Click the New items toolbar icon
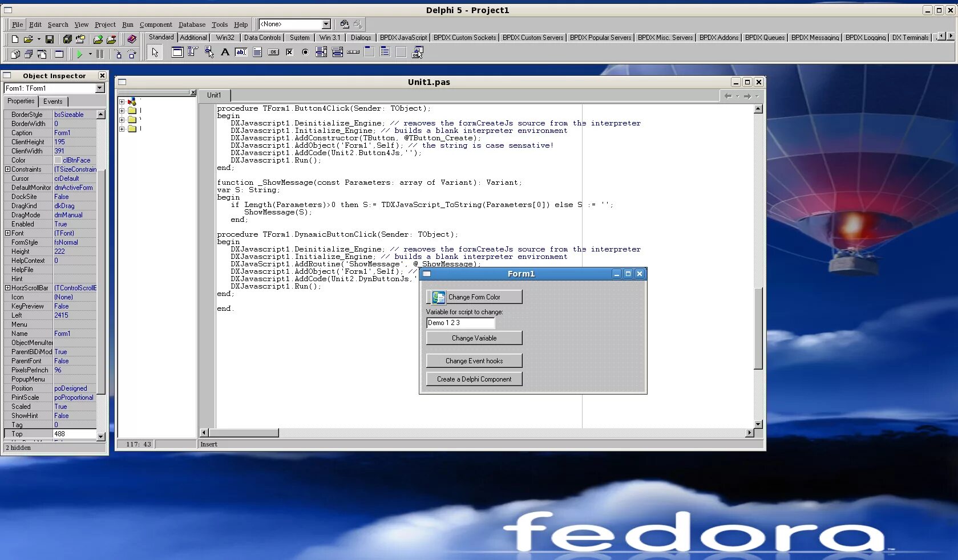Image resolution: width=958 pixels, height=560 pixels. (x=15, y=39)
